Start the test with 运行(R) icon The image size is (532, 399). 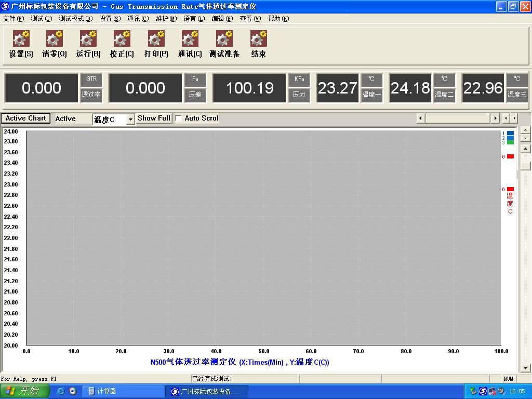(88, 44)
